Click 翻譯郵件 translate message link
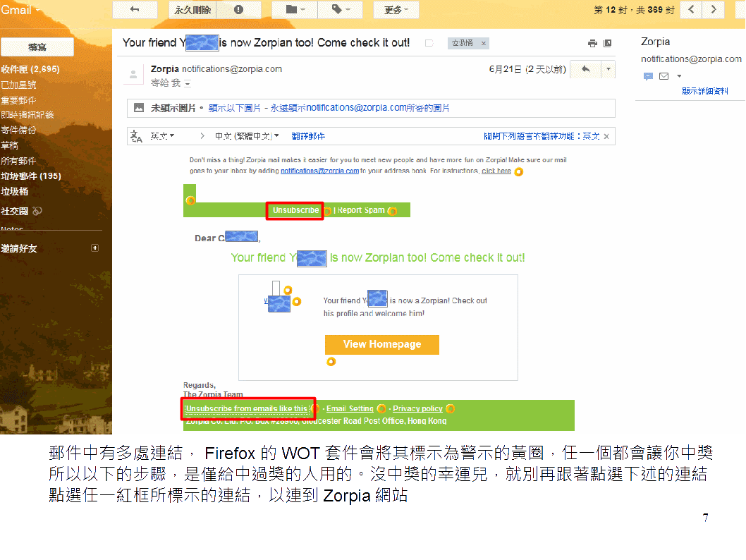 point(308,136)
